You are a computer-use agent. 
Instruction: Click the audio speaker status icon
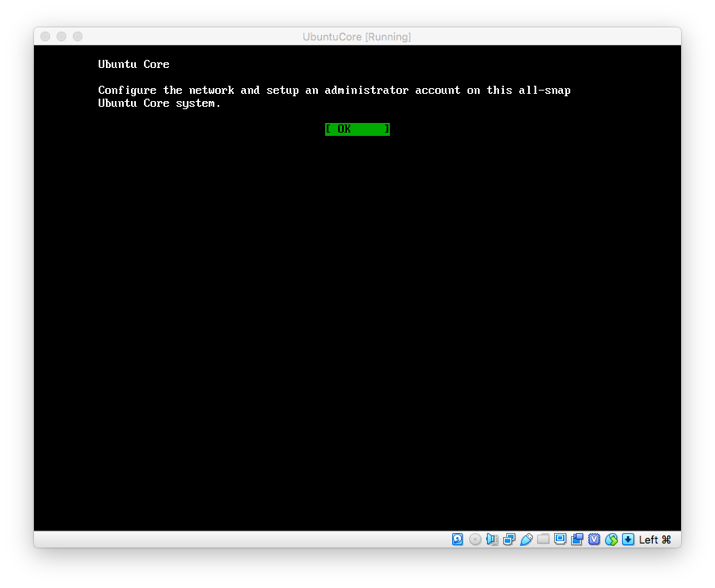(492, 539)
